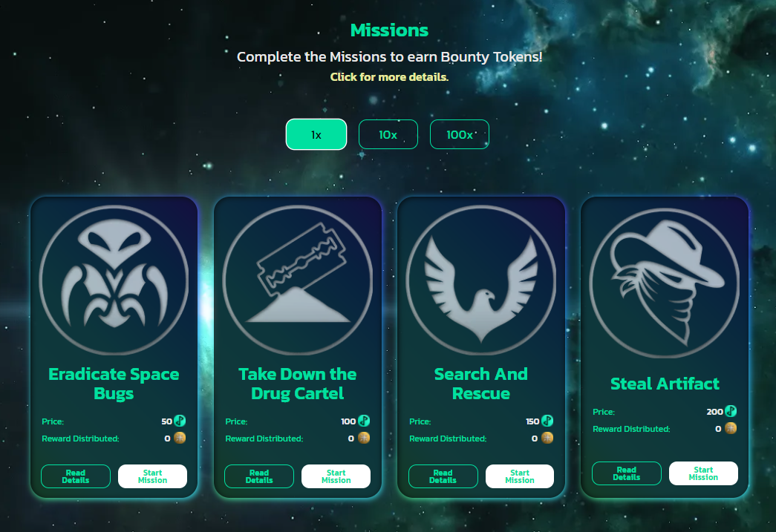The width and height of the screenshot is (776, 532).
Task: Start the Search And Rescue mission
Action: click(520, 476)
